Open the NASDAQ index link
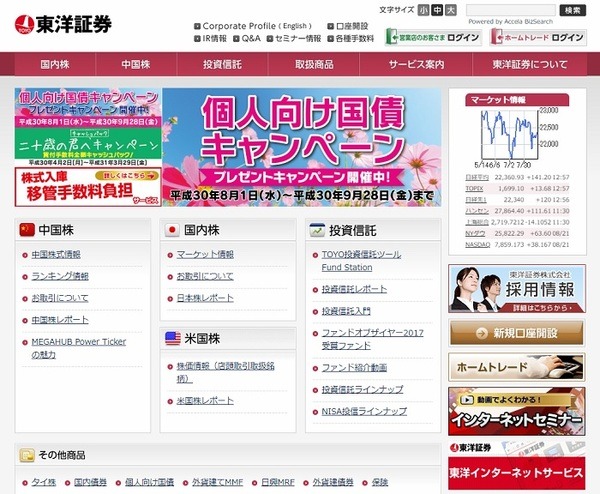Viewport: 600px width, 494px height. (x=478, y=245)
